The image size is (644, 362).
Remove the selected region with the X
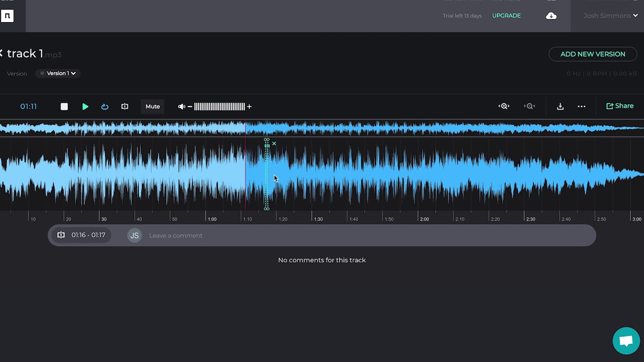pos(274,144)
